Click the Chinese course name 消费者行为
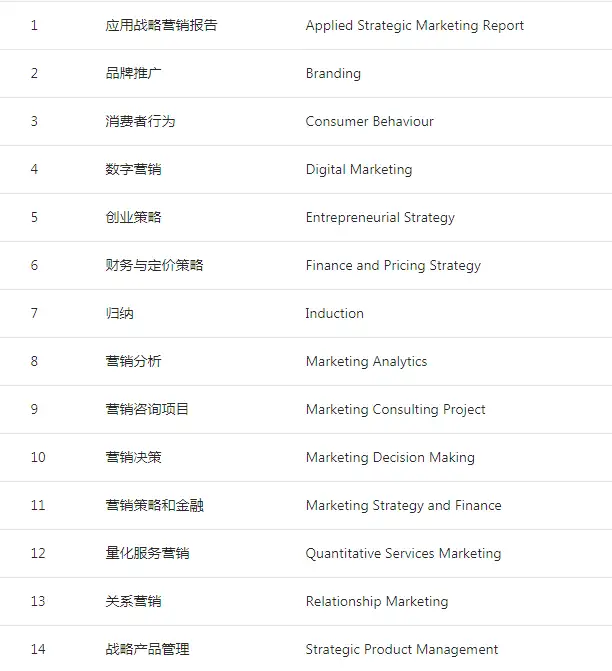The height and width of the screenshot is (671, 612). pyautogui.click(x=140, y=121)
